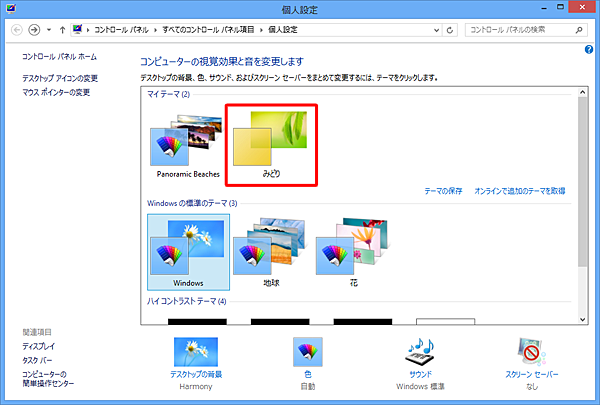Select the white high contrast theme thumbnail
The image size is (600, 405).
click(x=445, y=322)
